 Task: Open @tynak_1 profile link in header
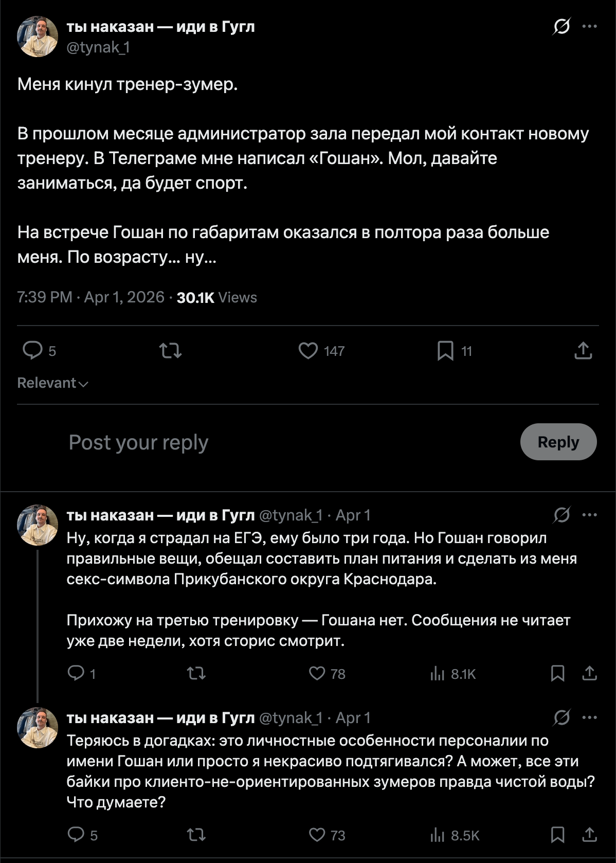pyautogui.click(x=98, y=47)
